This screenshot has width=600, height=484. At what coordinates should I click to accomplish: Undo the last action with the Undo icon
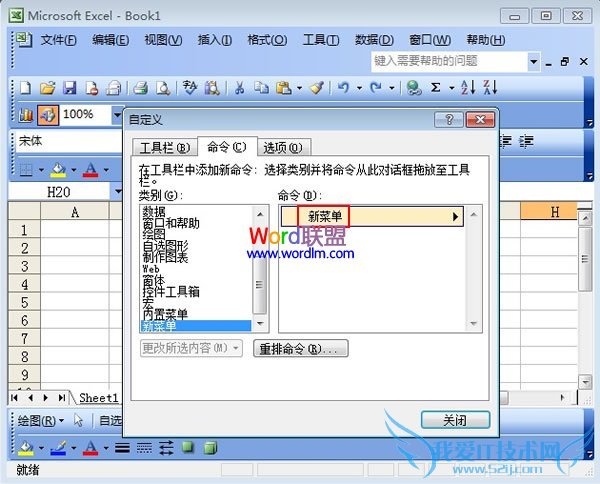pyautogui.click(x=343, y=88)
